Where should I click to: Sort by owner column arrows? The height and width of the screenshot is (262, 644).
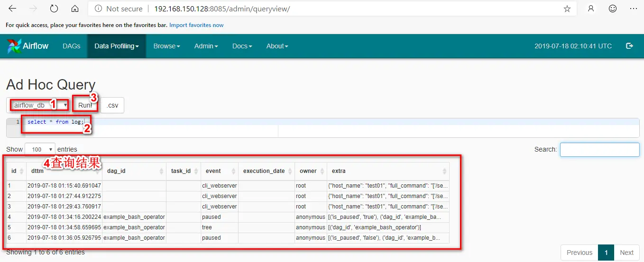point(322,171)
